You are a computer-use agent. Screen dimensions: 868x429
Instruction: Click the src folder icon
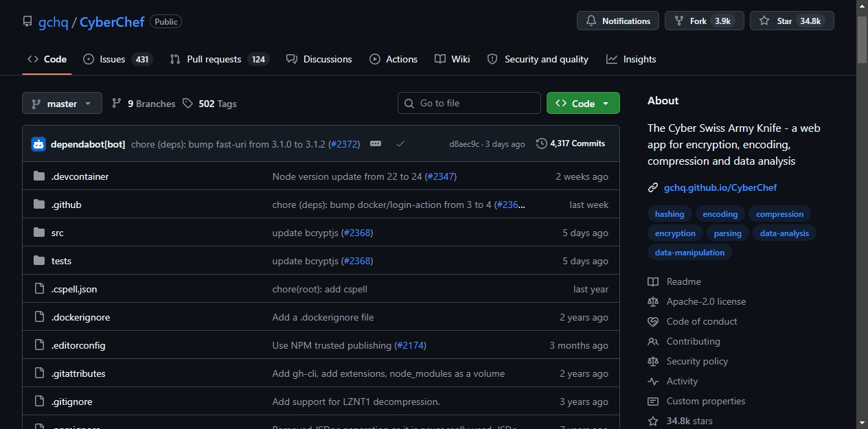pos(39,233)
